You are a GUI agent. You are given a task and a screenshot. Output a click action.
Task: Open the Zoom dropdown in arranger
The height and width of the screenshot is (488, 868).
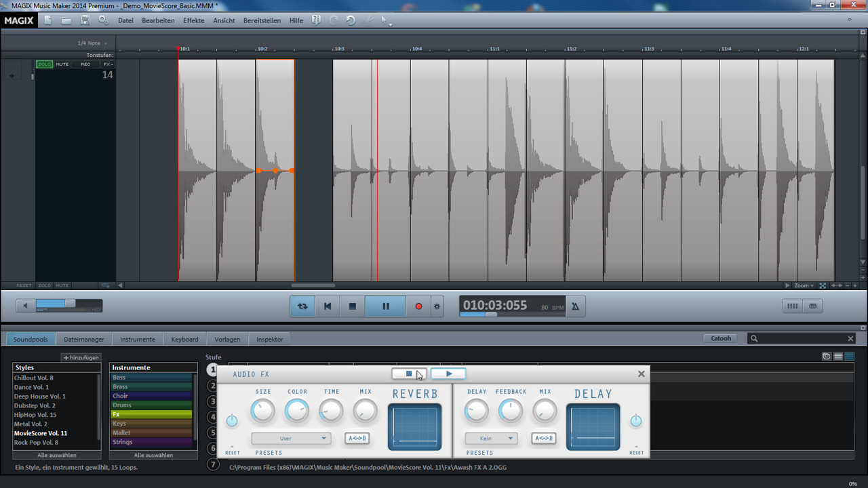pyautogui.click(x=804, y=285)
